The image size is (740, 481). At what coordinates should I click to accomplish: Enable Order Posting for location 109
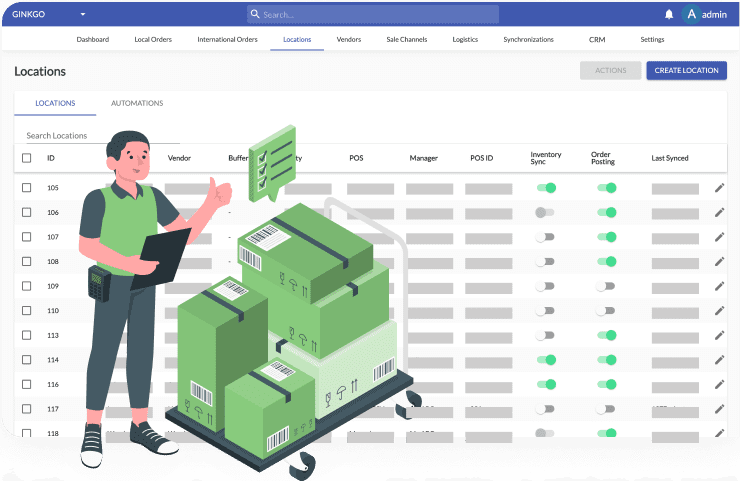coord(605,286)
